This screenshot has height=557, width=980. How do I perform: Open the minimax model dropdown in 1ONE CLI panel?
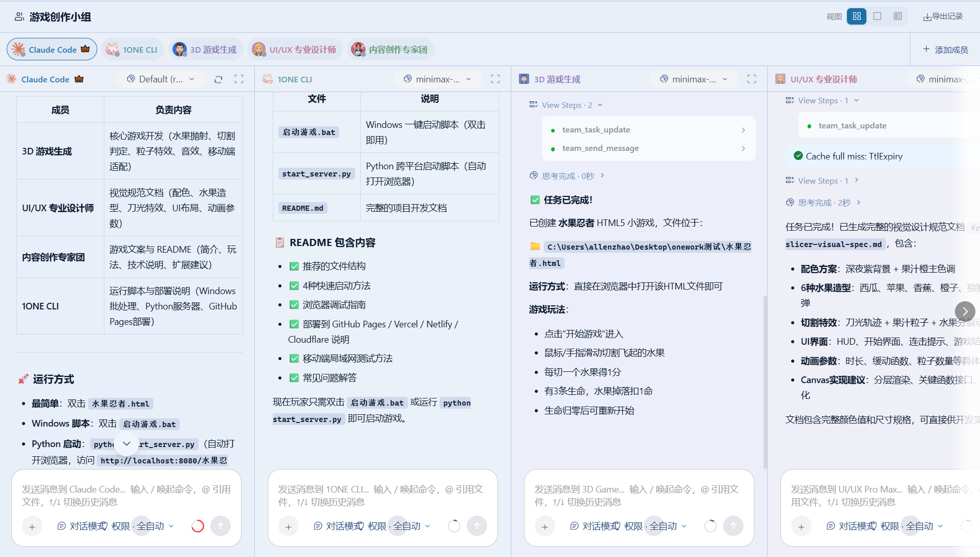[438, 79]
